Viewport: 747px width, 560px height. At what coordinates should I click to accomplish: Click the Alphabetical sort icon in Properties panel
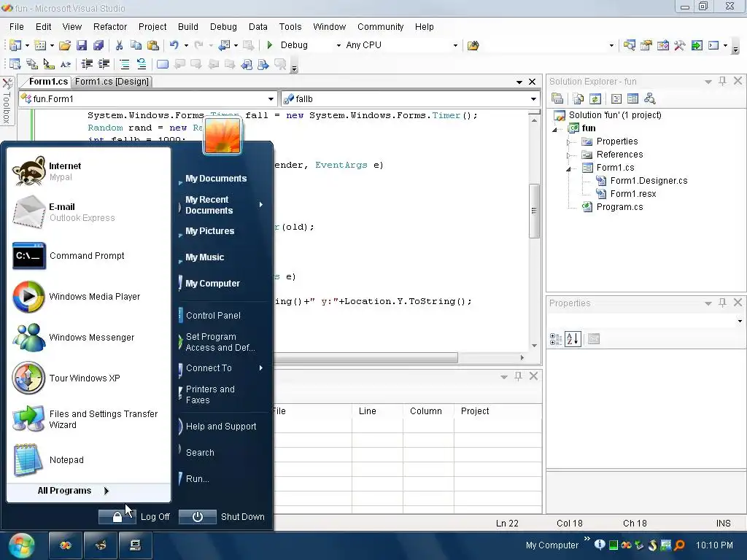[573, 339]
